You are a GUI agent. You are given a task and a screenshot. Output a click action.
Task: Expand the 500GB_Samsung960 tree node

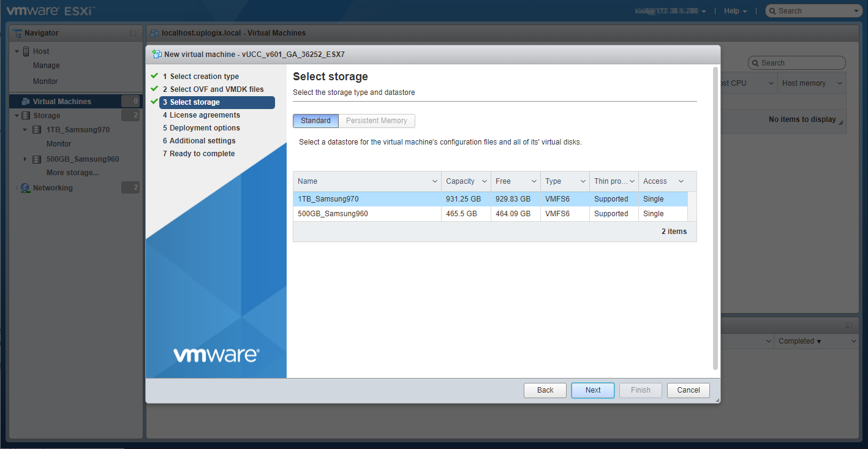click(25, 159)
